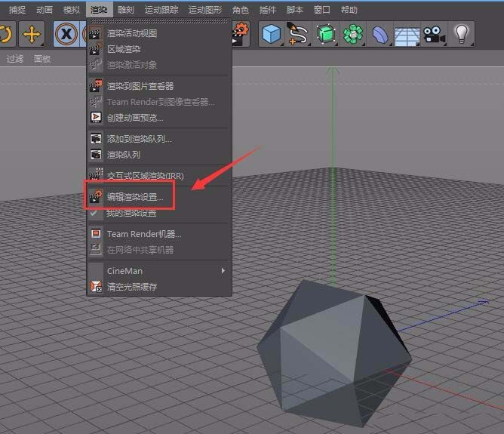
Task: Open the 模拟 menu
Action: [x=72, y=10]
